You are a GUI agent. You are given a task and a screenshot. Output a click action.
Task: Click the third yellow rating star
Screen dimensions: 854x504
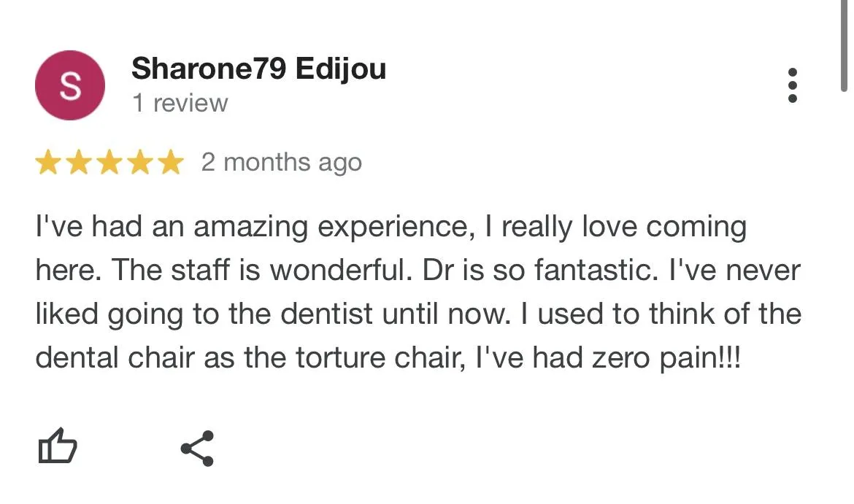[109, 163]
